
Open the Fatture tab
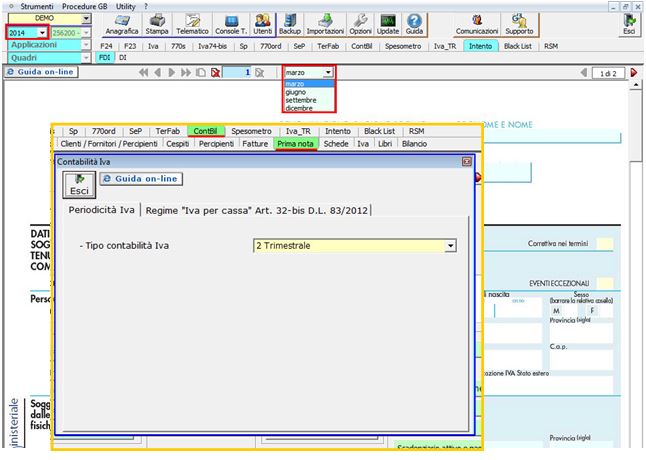tap(255, 144)
